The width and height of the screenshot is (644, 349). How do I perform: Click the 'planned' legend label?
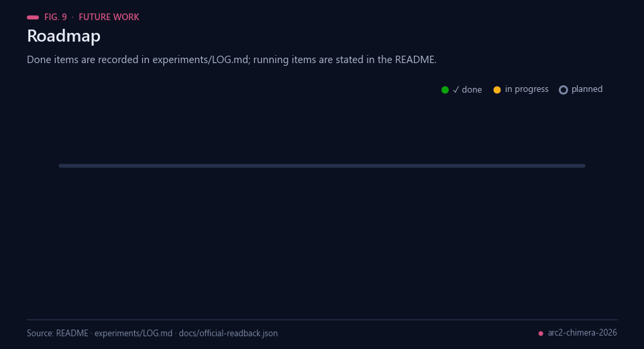pos(587,89)
